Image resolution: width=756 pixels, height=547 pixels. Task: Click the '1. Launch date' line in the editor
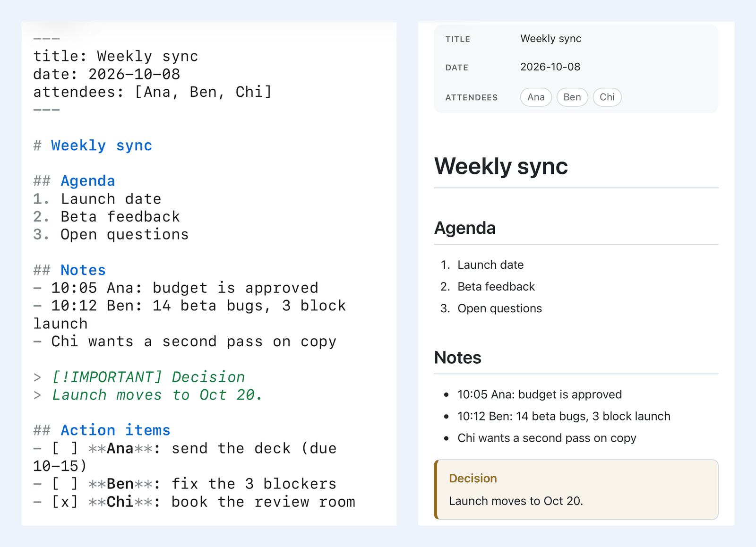97,199
